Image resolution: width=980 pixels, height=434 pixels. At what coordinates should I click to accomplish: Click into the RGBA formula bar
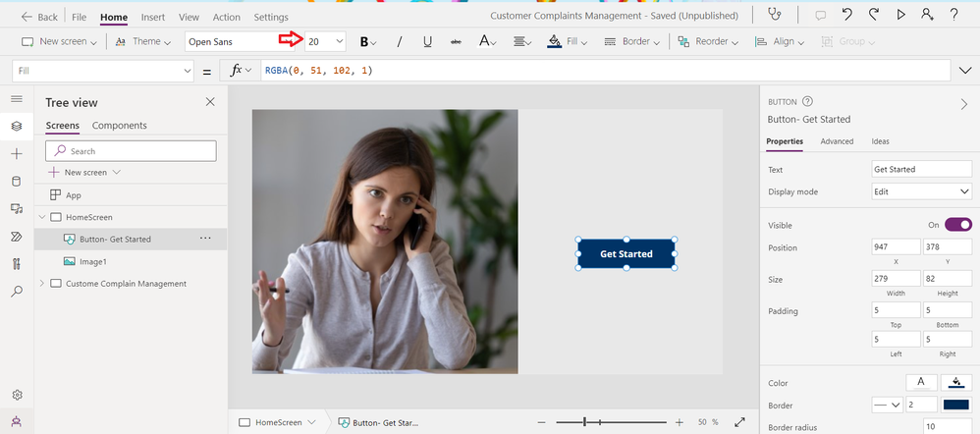[x=606, y=71]
